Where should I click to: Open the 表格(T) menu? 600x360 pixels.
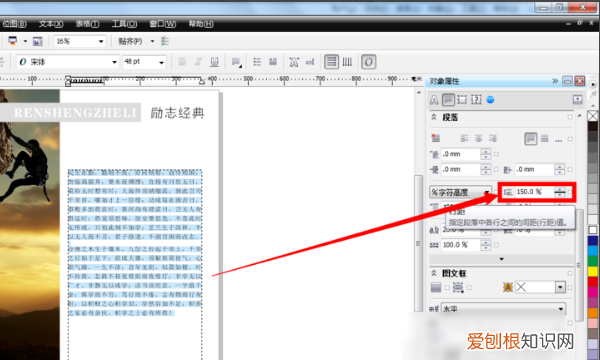click(x=87, y=24)
